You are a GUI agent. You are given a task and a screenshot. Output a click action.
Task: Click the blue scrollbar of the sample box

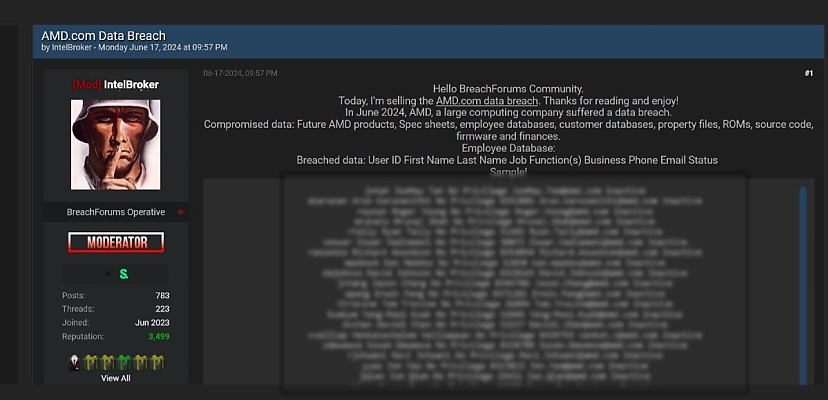click(x=803, y=285)
